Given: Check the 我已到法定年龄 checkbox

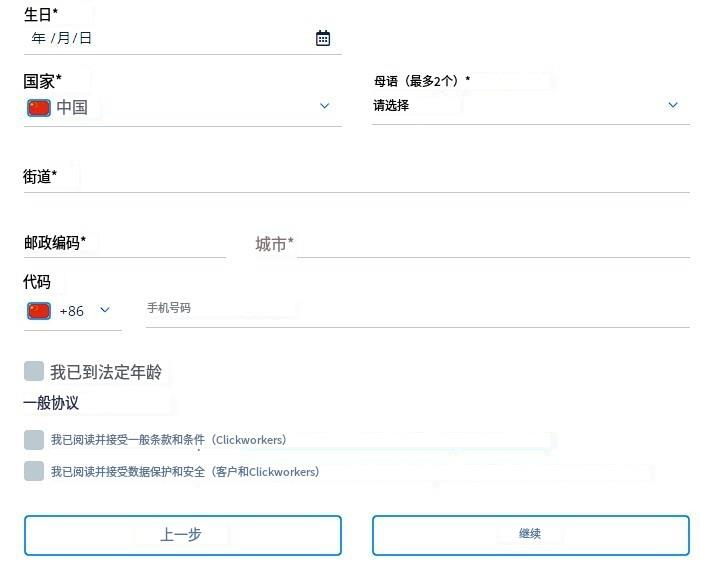Looking at the screenshot, I should (34, 371).
